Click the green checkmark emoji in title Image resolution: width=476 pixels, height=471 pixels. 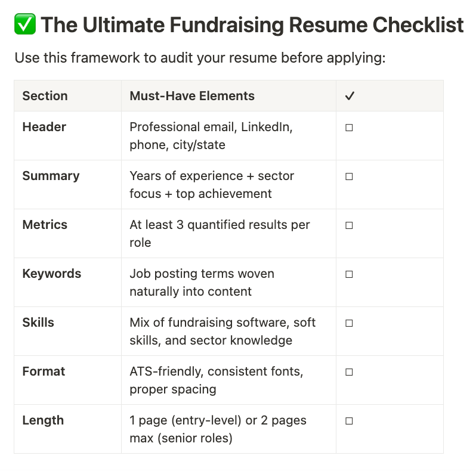25,25
